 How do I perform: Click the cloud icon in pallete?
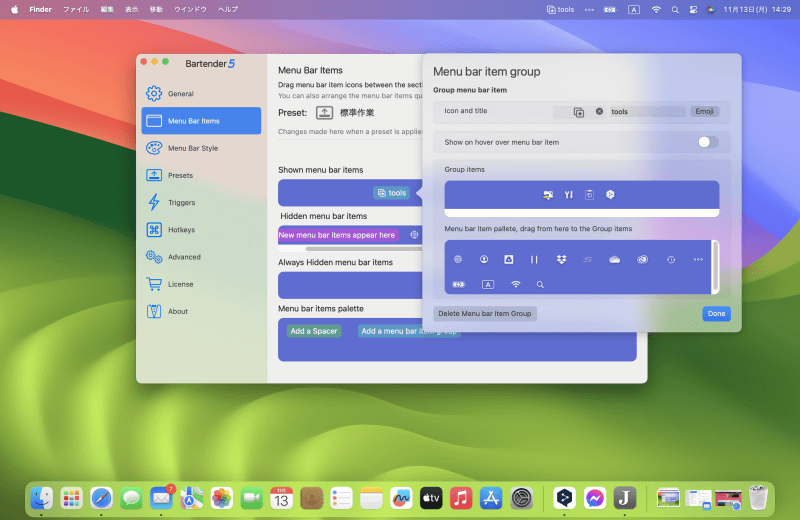(x=615, y=260)
